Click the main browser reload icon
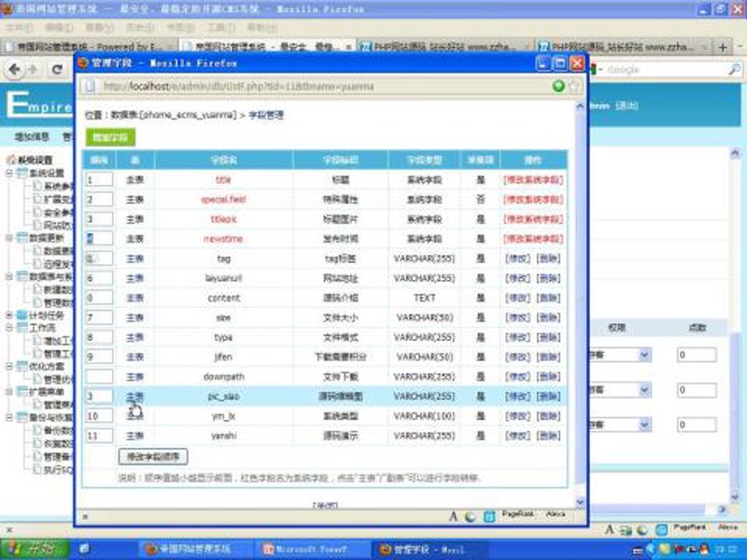Screen dimensions: 747x560 tap(57, 69)
